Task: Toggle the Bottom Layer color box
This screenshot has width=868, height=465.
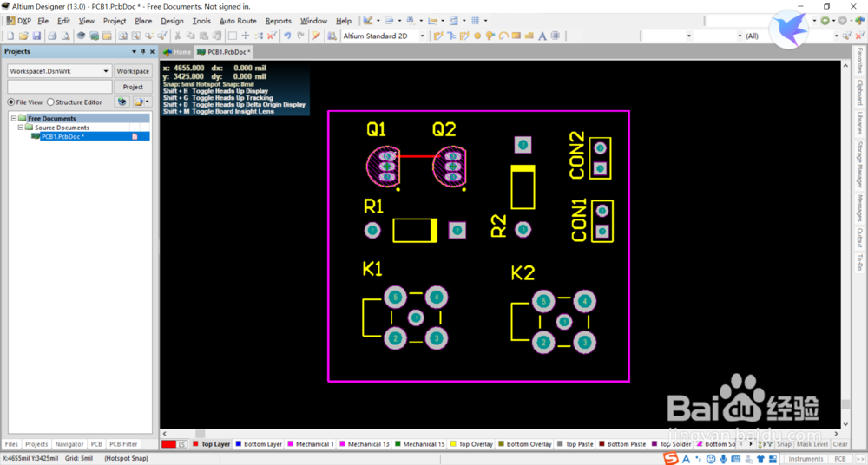Action: (238, 444)
